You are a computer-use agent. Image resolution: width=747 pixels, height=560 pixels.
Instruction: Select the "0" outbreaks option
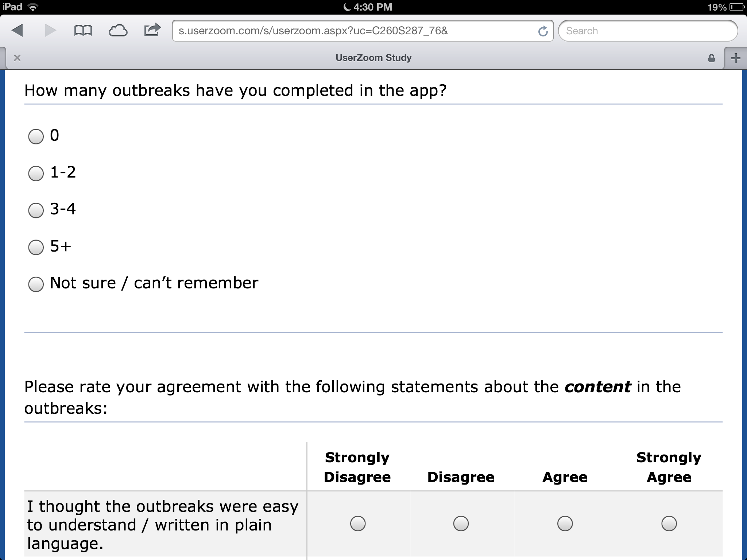[36, 137]
